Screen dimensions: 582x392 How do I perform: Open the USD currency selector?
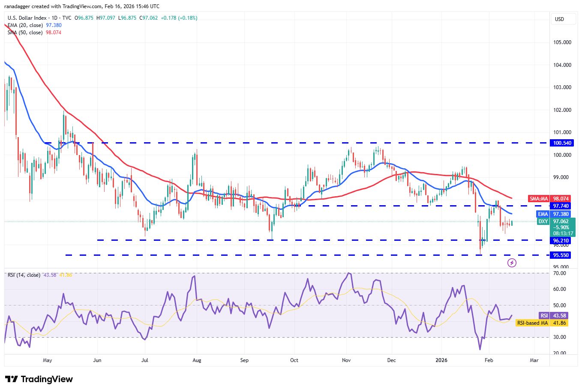click(559, 19)
